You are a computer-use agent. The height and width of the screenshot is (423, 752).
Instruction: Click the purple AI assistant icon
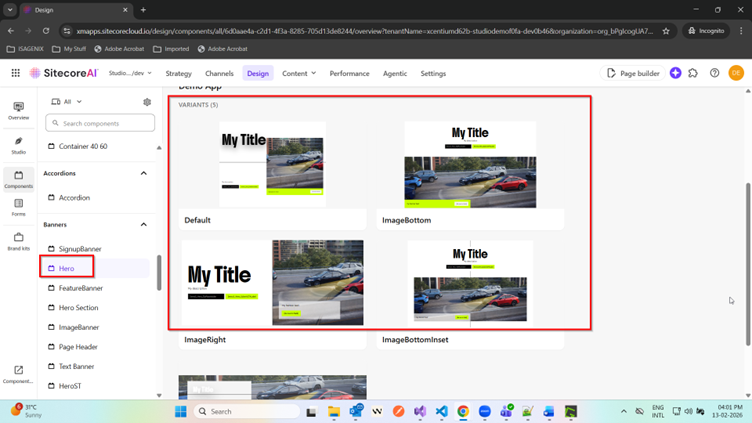675,73
